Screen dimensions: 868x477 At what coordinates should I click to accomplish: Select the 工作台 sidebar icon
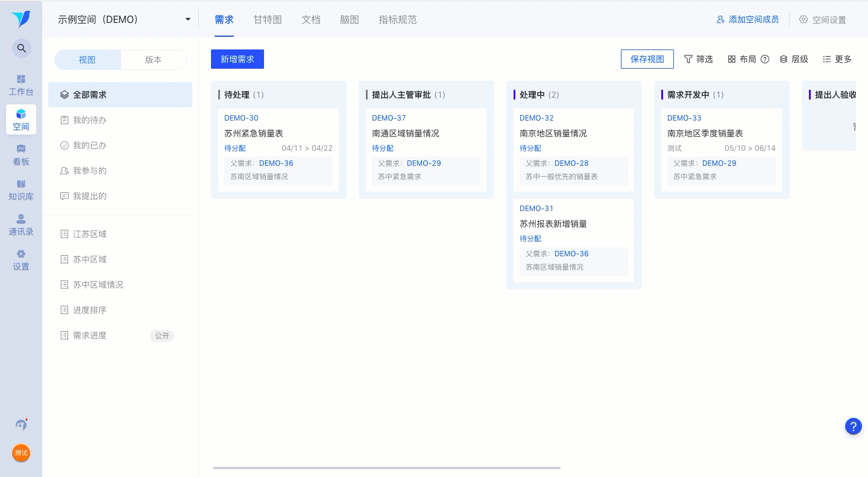click(21, 84)
